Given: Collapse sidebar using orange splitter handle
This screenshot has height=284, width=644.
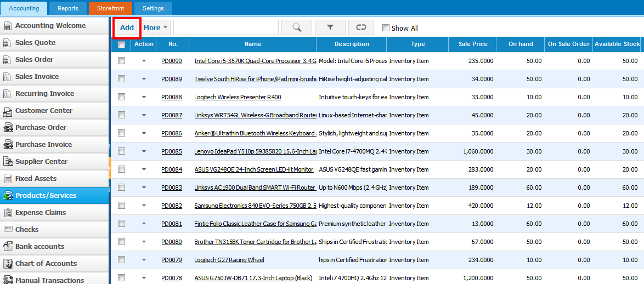Looking at the screenshot, I should (x=110, y=167).
